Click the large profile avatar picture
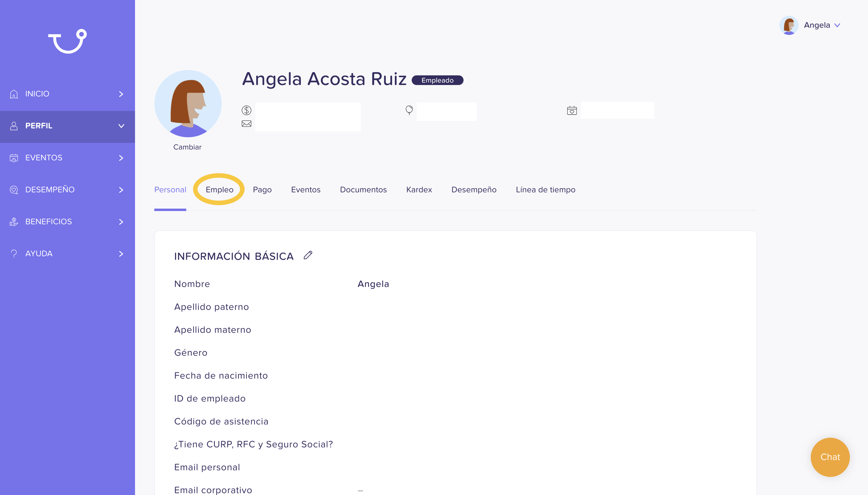This screenshot has width=868, height=495. tap(188, 104)
